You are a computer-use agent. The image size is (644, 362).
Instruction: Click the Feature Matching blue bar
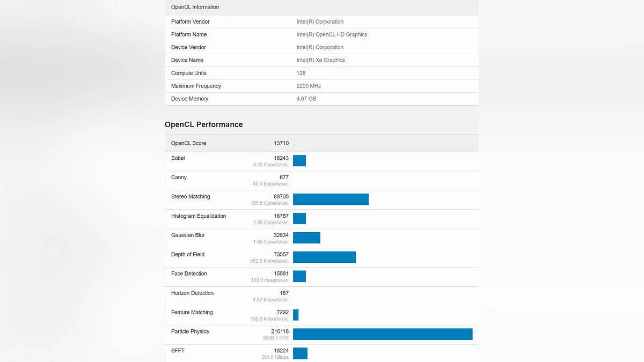pos(296,315)
